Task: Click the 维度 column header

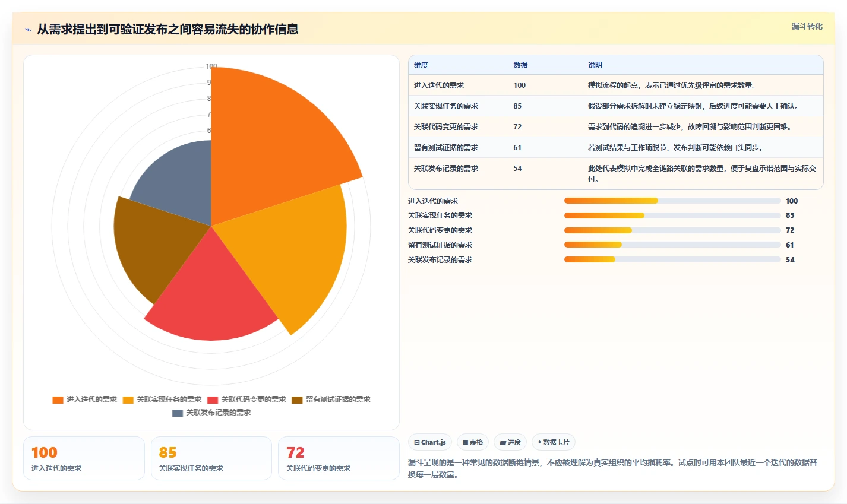Action: pos(421,65)
